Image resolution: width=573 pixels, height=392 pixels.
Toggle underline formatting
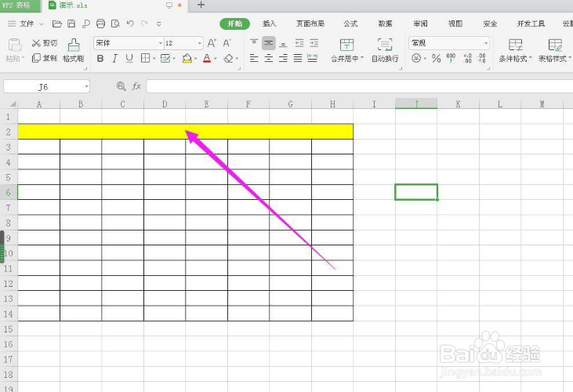coord(129,59)
